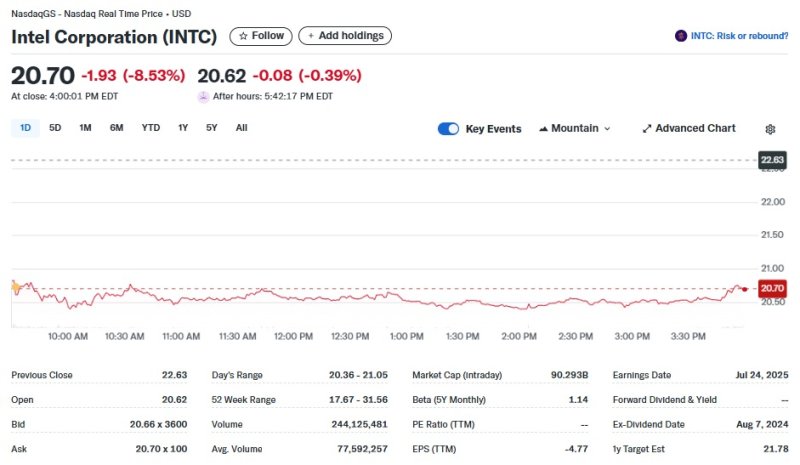This screenshot has height=465, width=800.
Task: Toggle the Key Events switch
Action: (448, 129)
